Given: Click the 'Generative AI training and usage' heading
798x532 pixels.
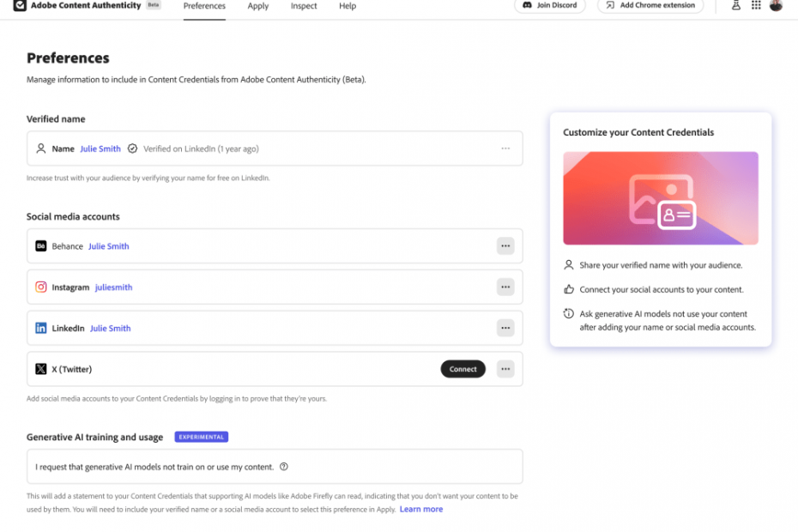Looking at the screenshot, I should (94, 437).
